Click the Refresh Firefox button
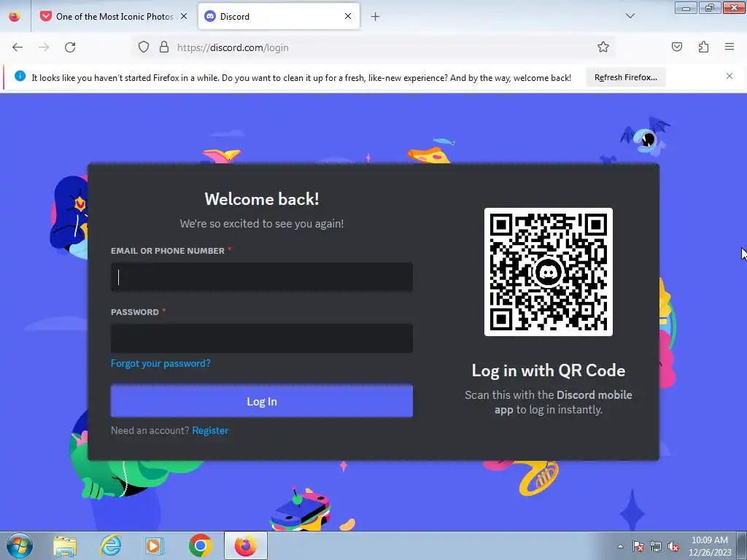Viewport: 747px width, 560px height. pyautogui.click(x=625, y=77)
